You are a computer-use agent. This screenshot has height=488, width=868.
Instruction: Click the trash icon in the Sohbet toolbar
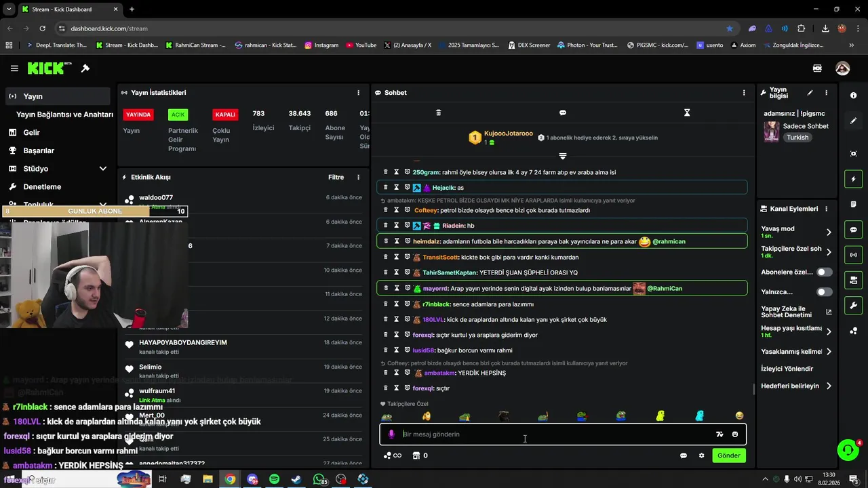438,113
